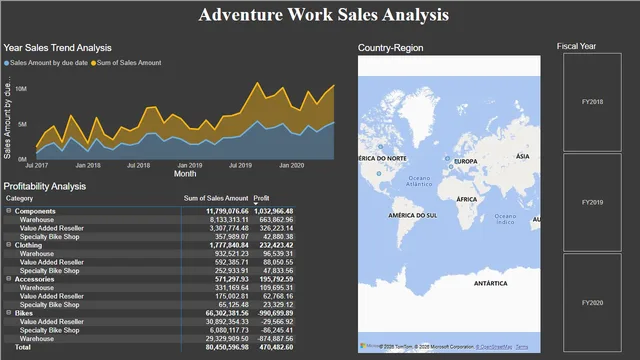Click the Oceano Atlântico map label
Image resolution: width=640 pixels, height=360 pixels.
pos(419,181)
